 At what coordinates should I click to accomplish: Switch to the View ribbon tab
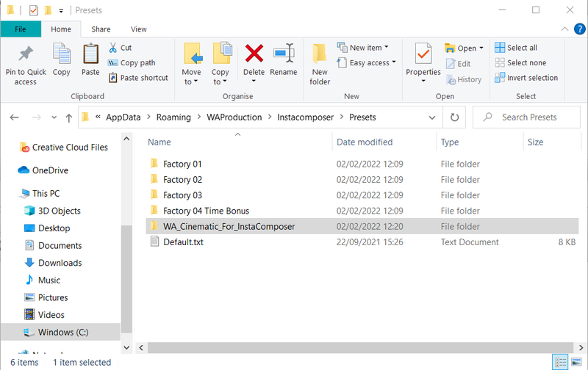(138, 29)
